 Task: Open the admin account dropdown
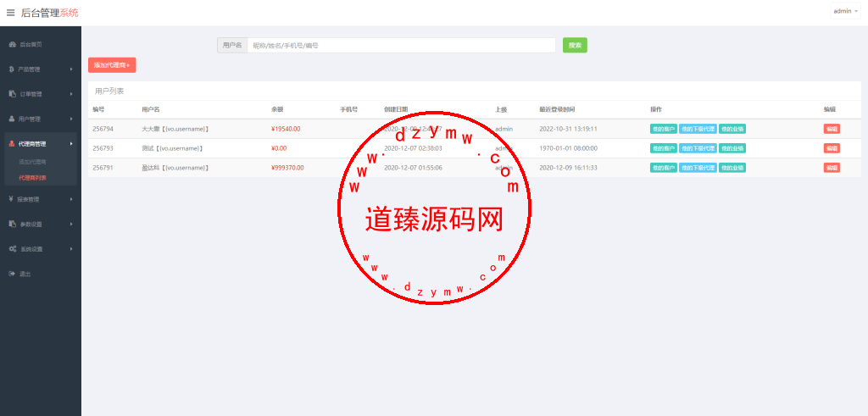coord(845,11)
